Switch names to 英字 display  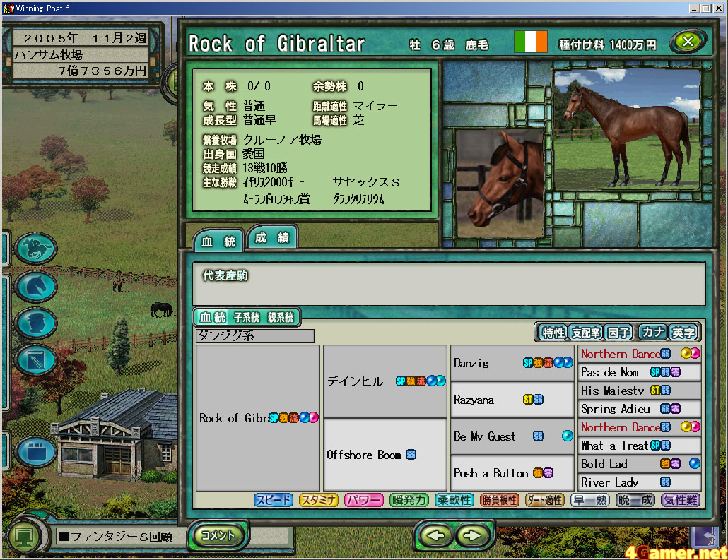point(683,332)
